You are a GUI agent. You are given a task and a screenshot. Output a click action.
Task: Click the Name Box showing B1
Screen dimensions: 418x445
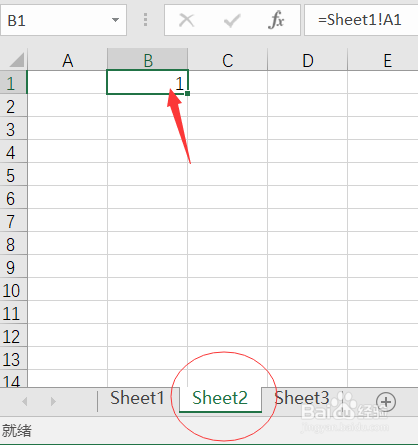tap(63, 20)
